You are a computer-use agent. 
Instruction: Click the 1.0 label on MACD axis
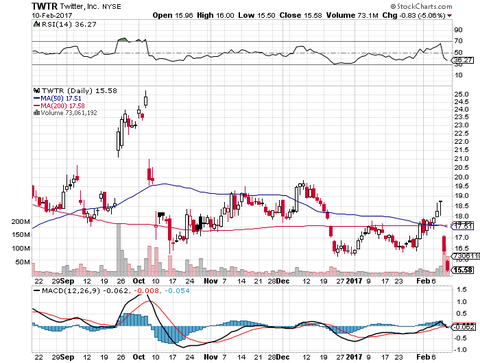[462, 302]
